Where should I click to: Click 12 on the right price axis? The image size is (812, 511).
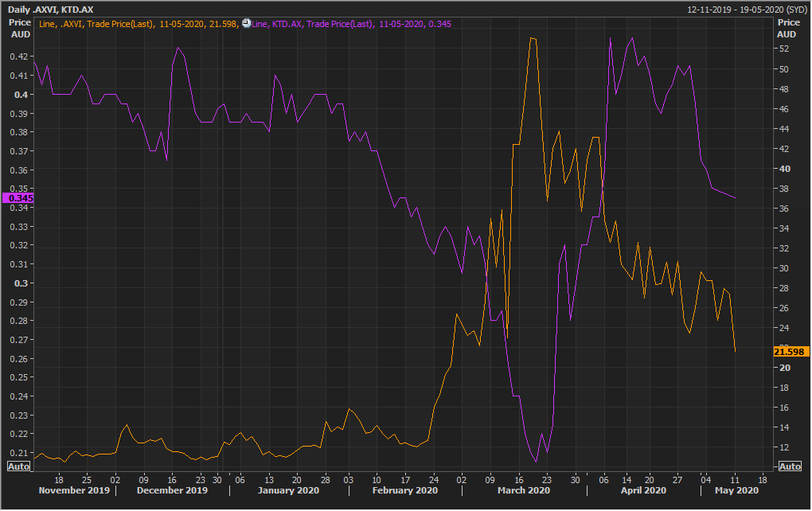785,447
